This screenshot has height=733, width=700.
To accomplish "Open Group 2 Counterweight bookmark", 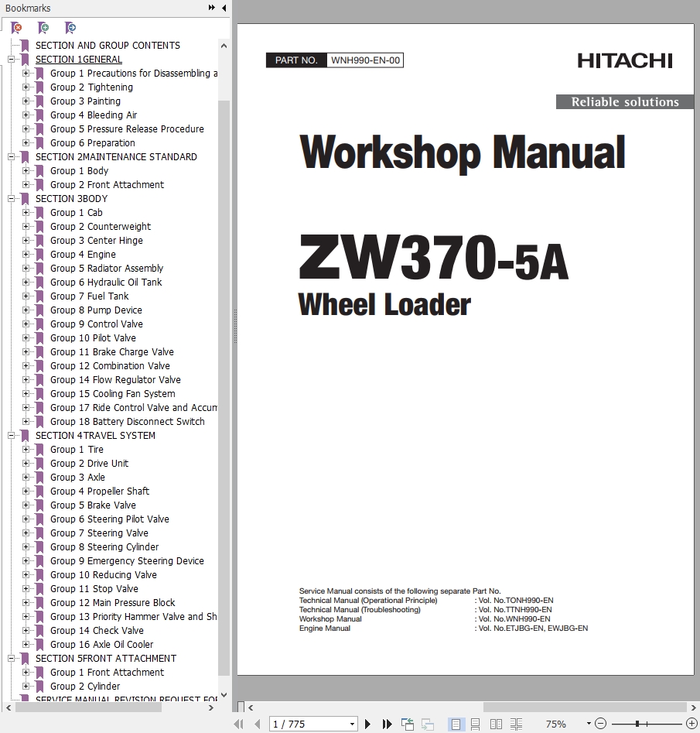I will point(101,227).
